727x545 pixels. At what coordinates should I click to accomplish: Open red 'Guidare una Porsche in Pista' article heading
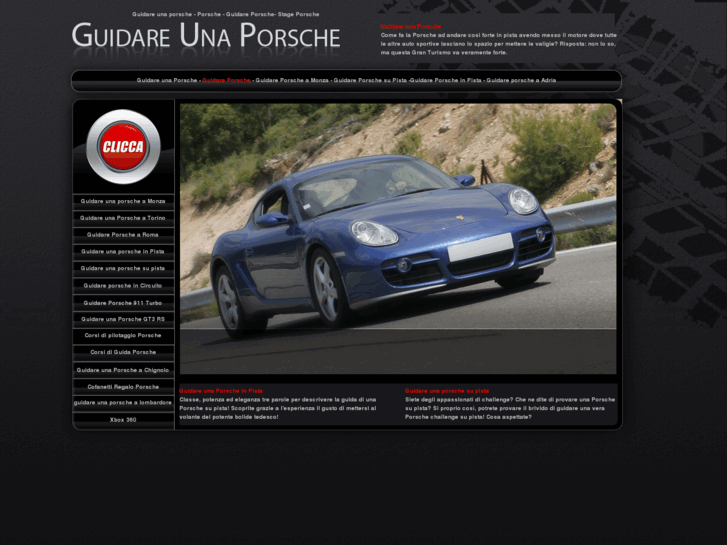click(x=221, y=391)
